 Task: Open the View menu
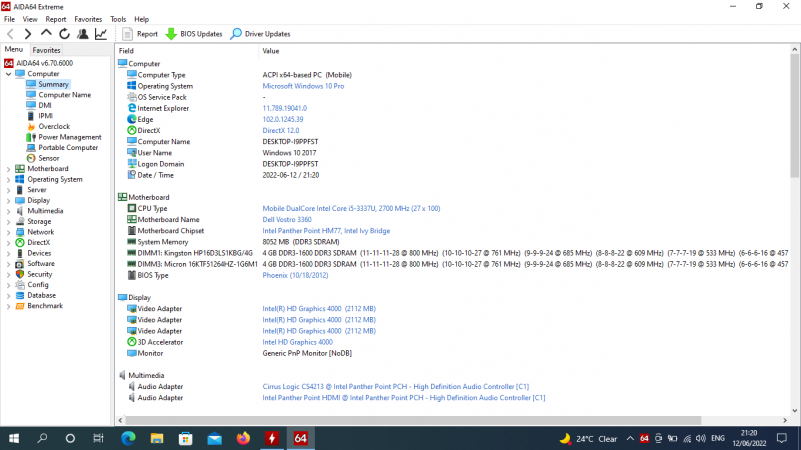[x=30, y=19]
